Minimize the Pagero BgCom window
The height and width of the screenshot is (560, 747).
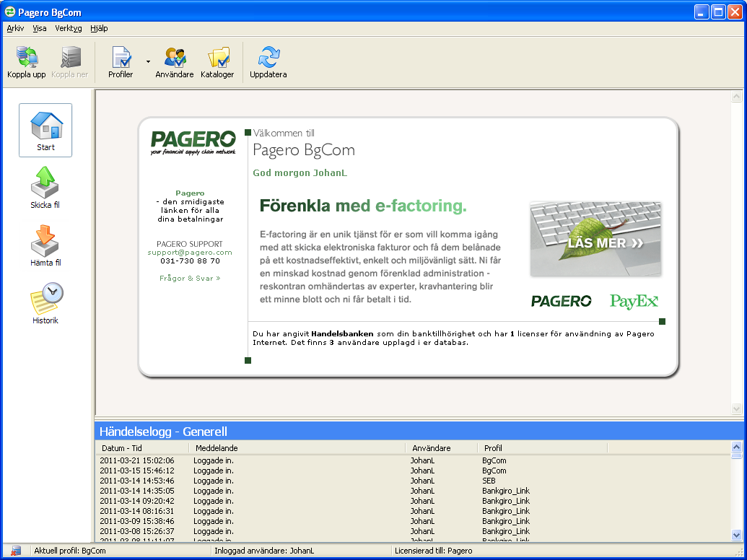702,12
